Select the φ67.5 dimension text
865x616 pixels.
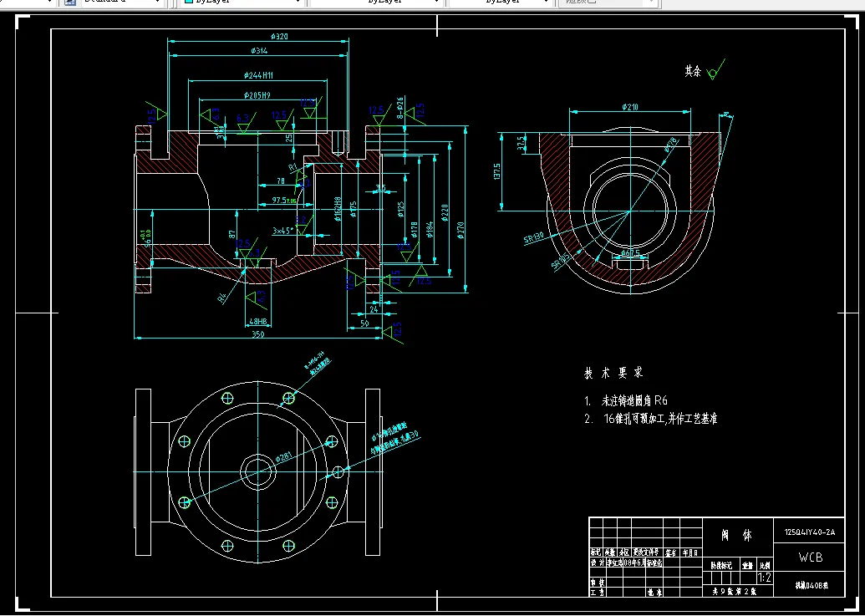point(630,253)
